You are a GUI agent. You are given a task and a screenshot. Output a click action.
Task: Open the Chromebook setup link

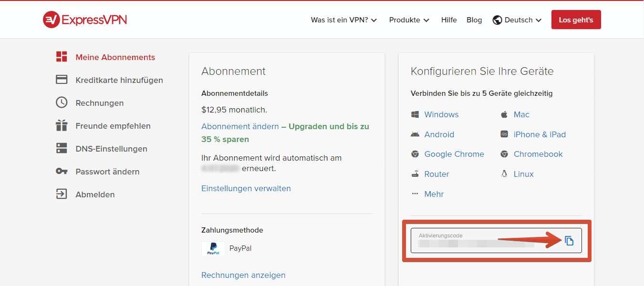(x=538, y=154)
